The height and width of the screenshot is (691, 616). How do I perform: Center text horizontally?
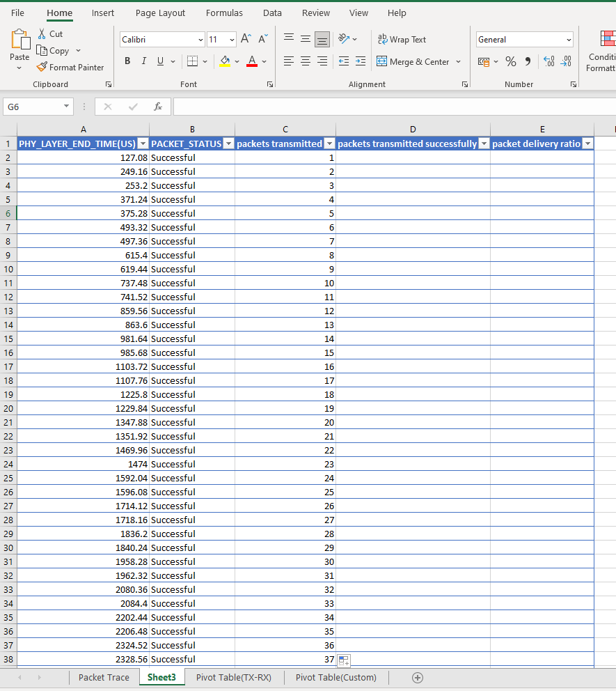[x=306, y=61]
